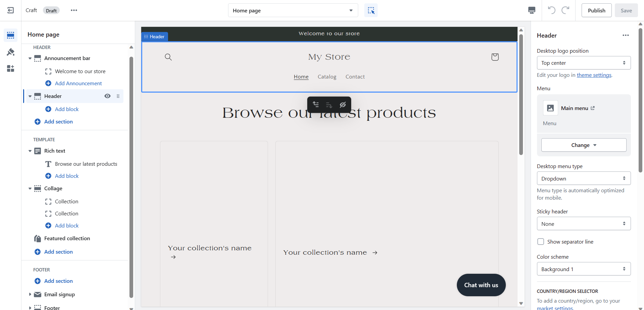Open the Sticky header dropdown

click(x=584, y=223)
